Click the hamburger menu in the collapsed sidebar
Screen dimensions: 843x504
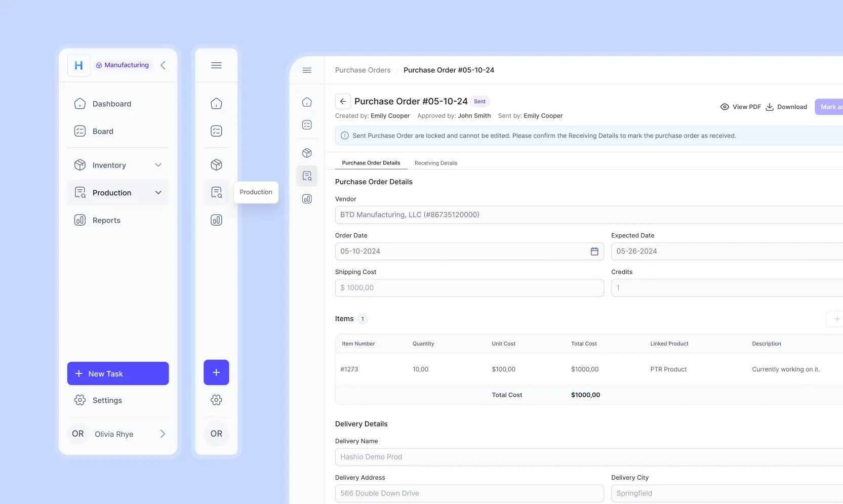tap(216, 65)
